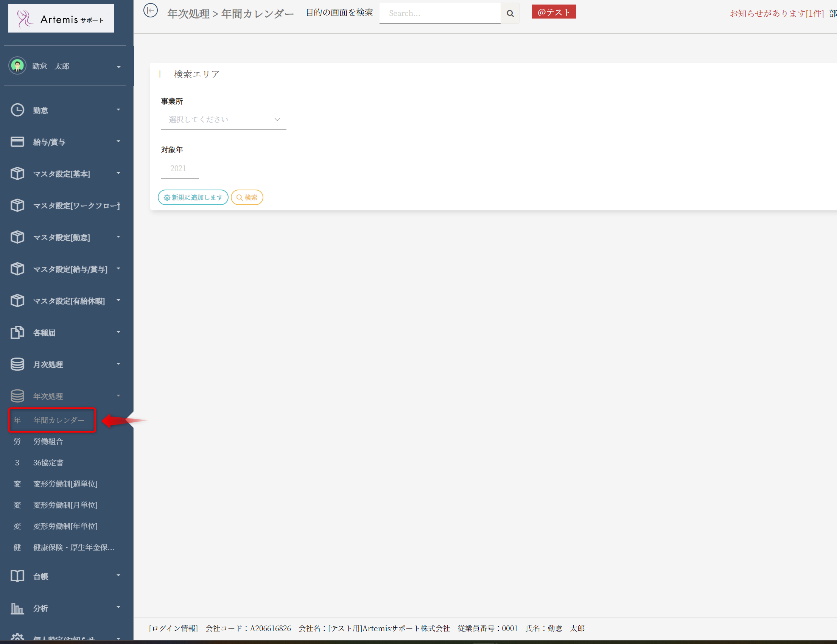Expand the マスタ設定[基本] menu arrow
The width and height of the screenshot is (837, 644).
click(118, 173)
